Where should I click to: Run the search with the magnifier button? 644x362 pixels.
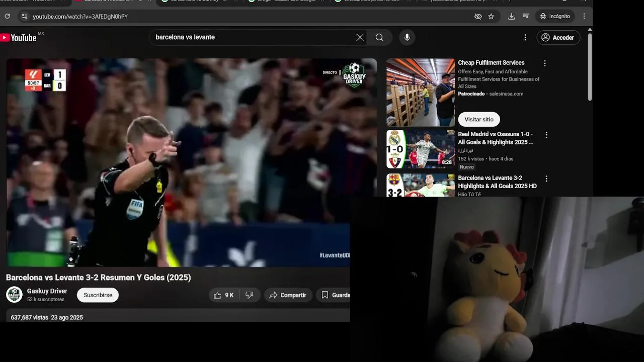click(x=379, y=37)
